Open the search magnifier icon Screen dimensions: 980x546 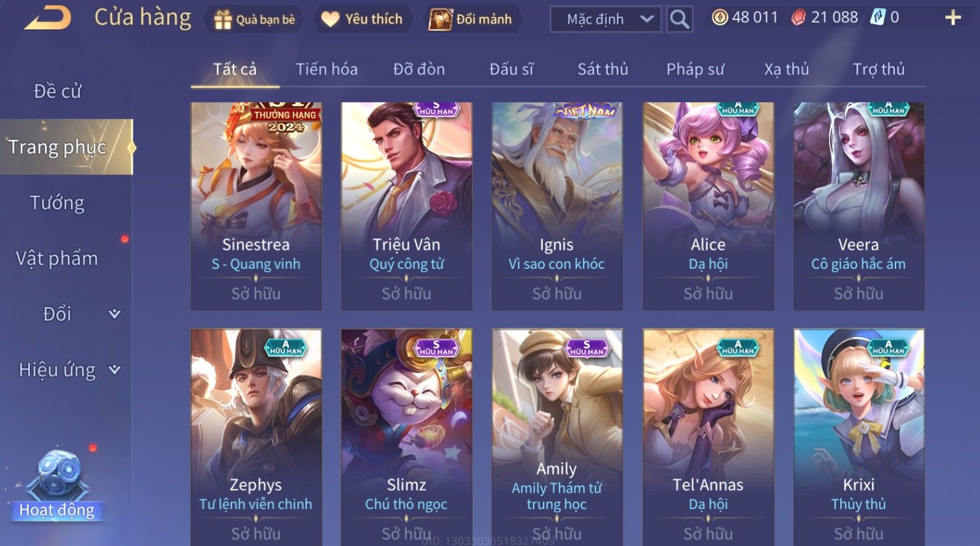point(679,20)
